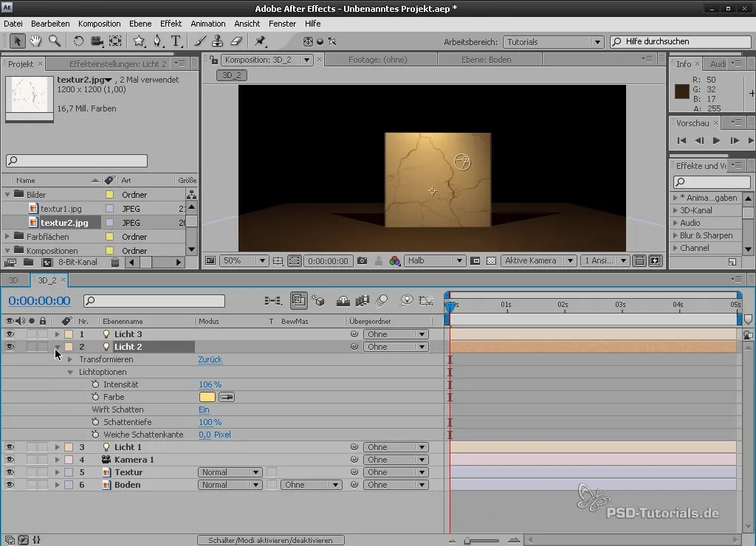The height and width of the screenshot is (546, 756).
Task: Open the Farbe light color swatch
Action: pos(207,397)
